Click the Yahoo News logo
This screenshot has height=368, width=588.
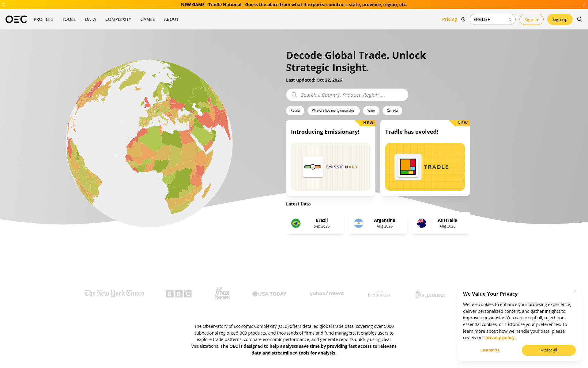(326, 293)
